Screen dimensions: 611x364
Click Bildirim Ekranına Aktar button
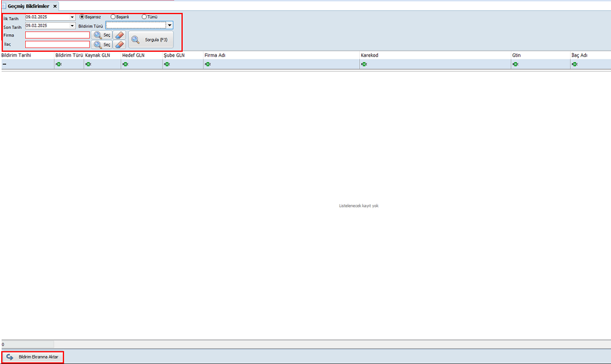click(33, 357)
